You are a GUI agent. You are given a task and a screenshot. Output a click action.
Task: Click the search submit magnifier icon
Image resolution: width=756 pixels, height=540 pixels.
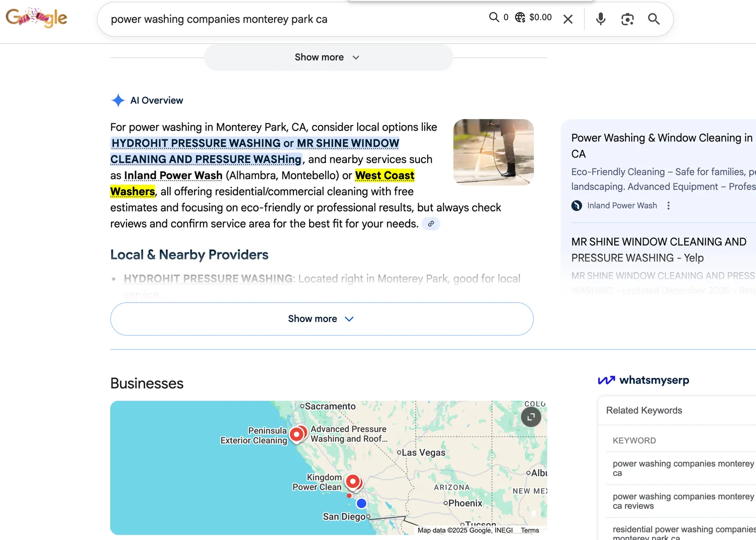coord(653,19)
